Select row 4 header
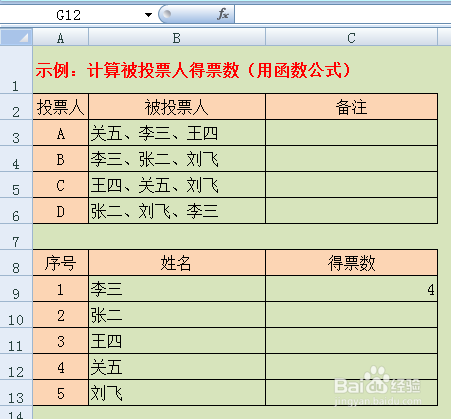Image resolution: width=451 pixels, height=419 pixels. tap(16, 159)
